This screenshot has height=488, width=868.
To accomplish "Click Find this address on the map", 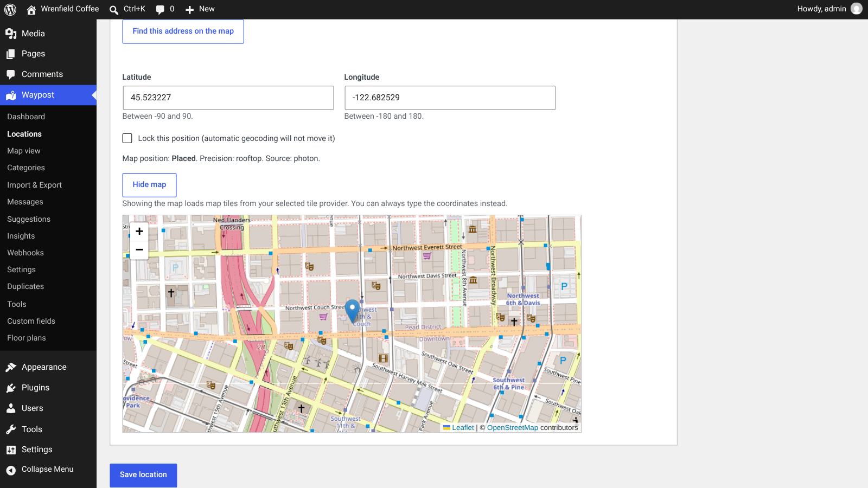I will 183,31.
